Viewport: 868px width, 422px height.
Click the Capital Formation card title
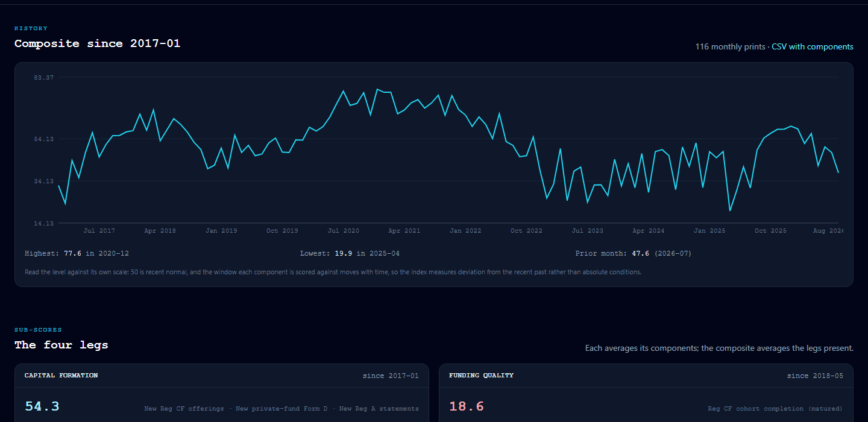coord(61,376)
